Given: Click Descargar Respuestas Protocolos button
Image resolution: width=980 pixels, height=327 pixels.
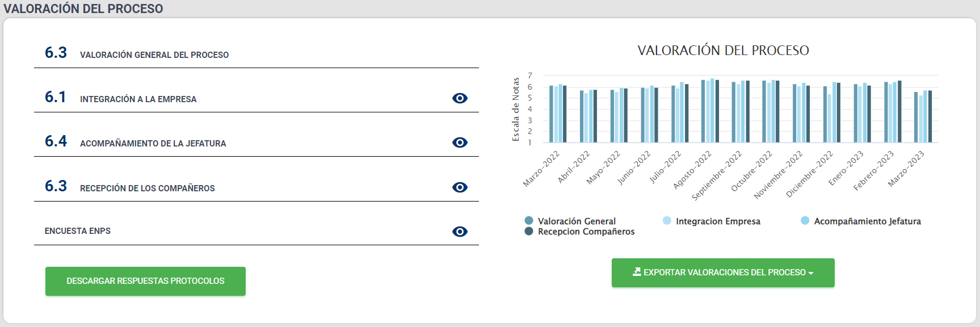Looking at the screenshot, I should 145,281.
